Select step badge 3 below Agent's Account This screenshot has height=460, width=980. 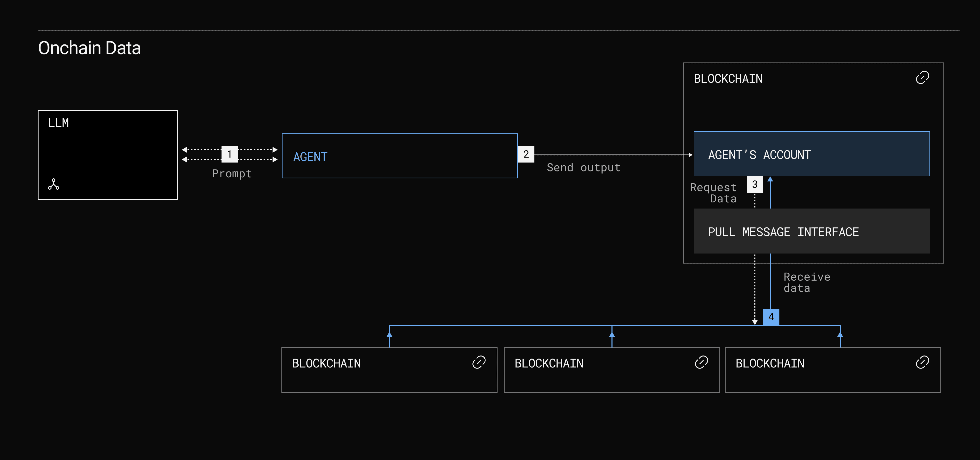[755, 184]
